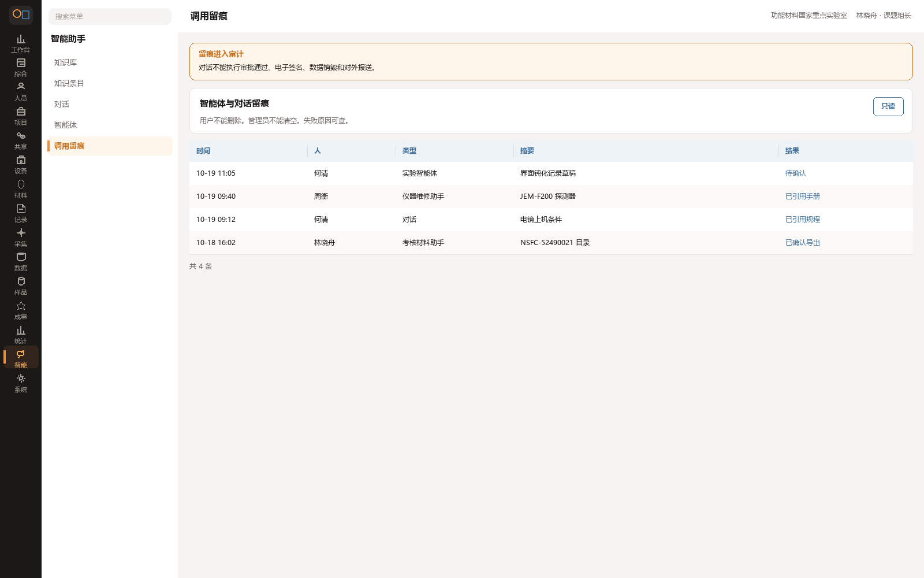
Task: Open the 工作台 workbench sidebar icon
Action: point(21,43)
